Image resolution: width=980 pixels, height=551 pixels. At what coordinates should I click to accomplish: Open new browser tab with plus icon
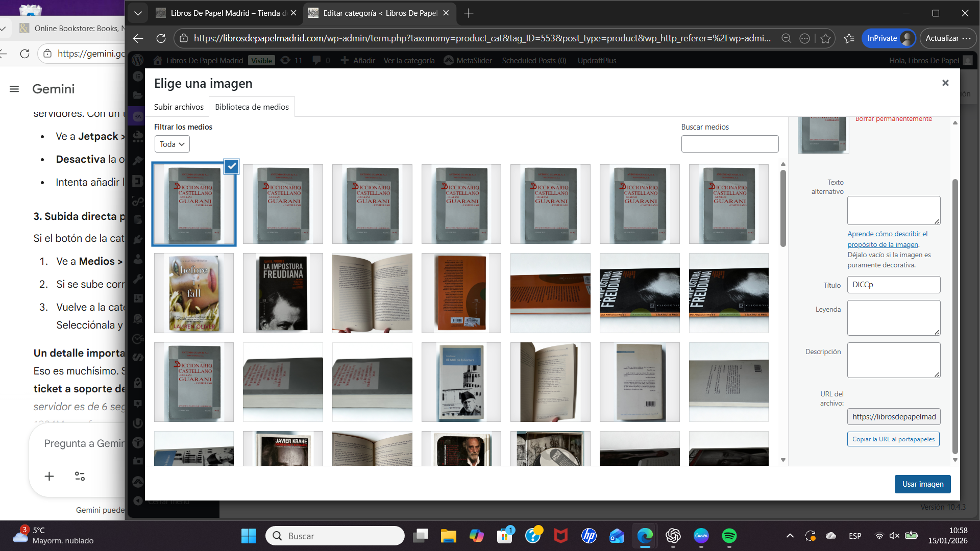[x=469, y=13]
